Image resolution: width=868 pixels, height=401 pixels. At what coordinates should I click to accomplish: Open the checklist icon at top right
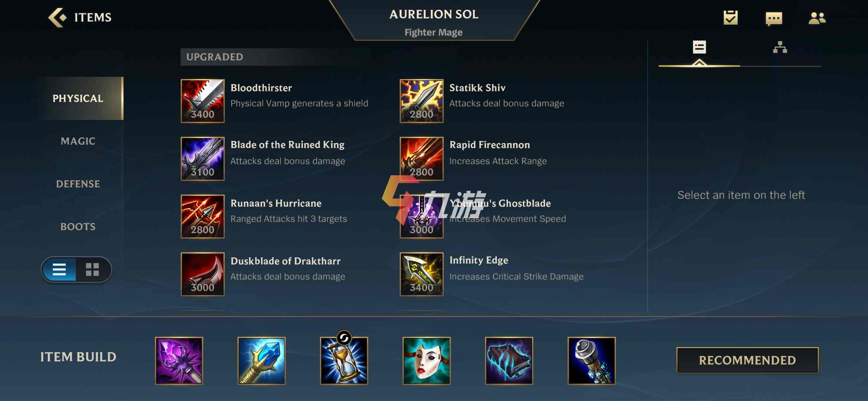[730, 18]
